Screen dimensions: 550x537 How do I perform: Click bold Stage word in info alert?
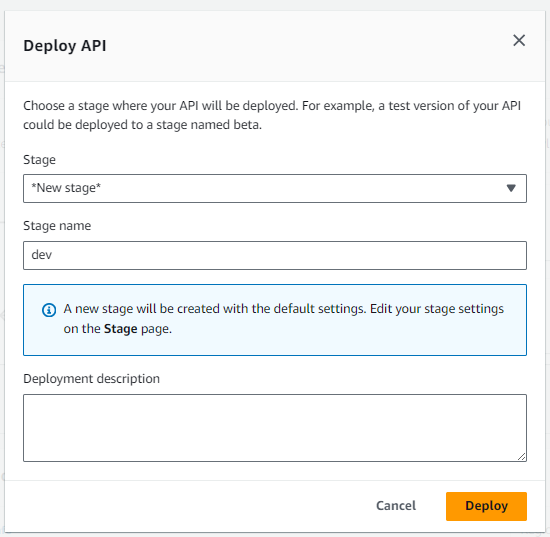point(120,329)
